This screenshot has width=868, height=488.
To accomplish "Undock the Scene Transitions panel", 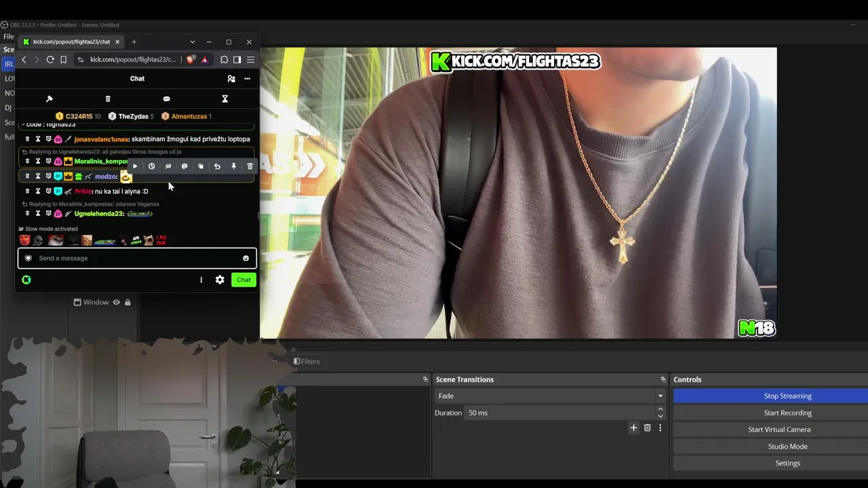I will coord(663,380).
